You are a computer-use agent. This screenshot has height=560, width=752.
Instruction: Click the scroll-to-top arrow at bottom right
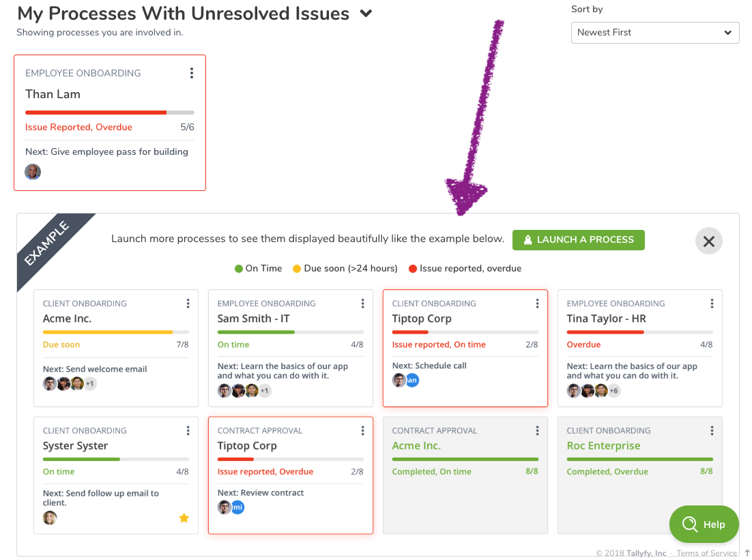745,553
